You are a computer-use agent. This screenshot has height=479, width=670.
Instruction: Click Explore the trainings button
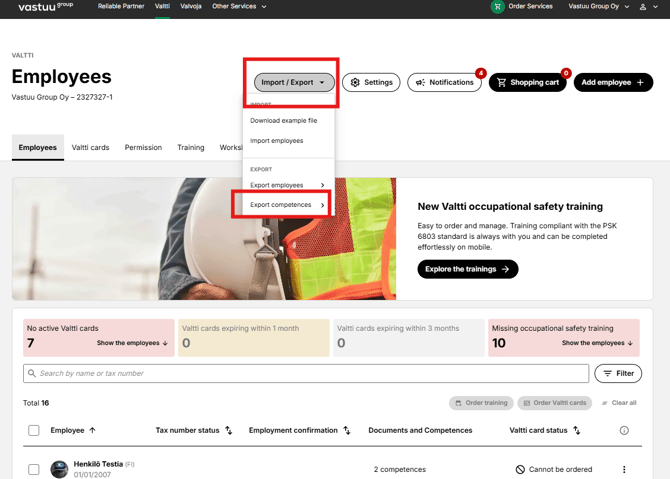pos(467,269)
